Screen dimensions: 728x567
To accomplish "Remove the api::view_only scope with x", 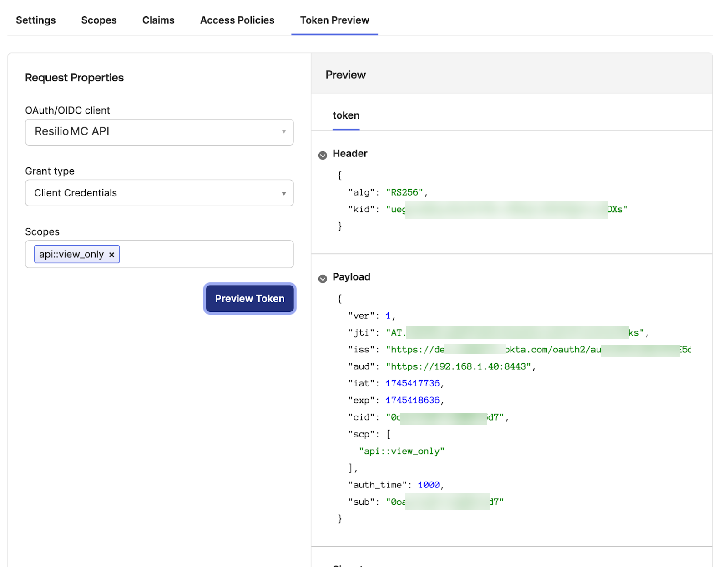I will point(111,255).
